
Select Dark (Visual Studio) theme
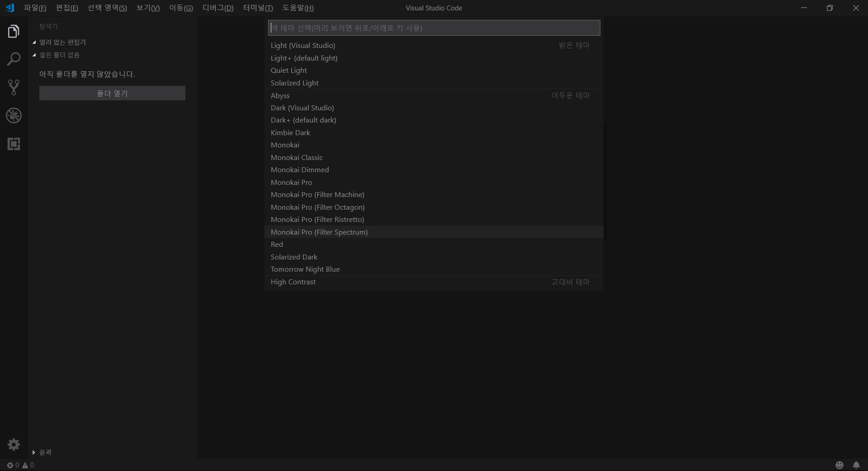click(434, 108)
